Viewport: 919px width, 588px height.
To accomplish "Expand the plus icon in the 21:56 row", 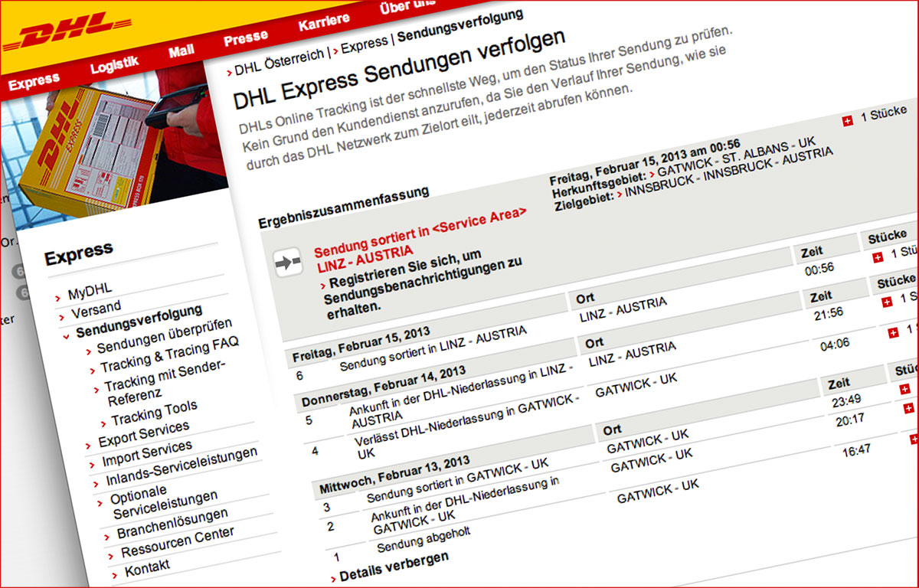I will tap(887, 302).
